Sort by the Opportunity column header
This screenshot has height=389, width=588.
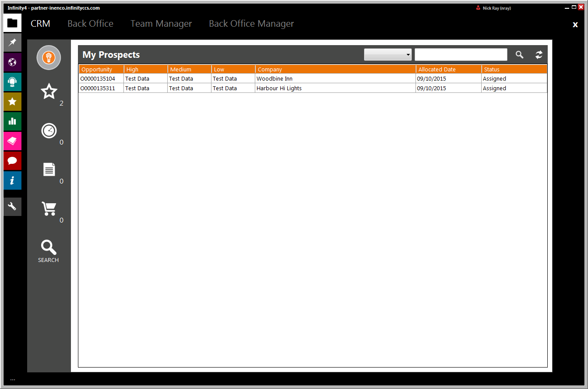click(102, 69)
